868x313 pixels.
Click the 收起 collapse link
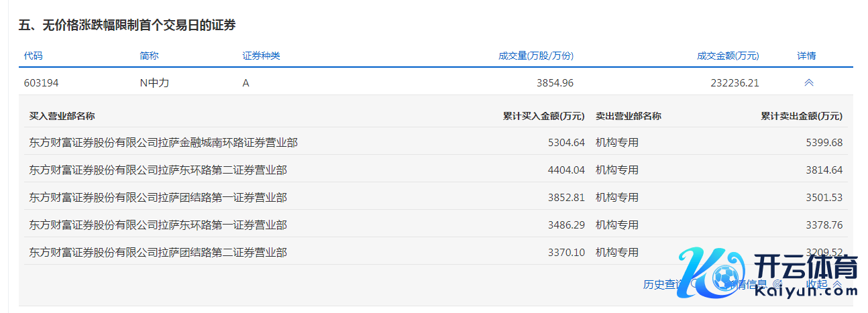(x=817, y=284)
